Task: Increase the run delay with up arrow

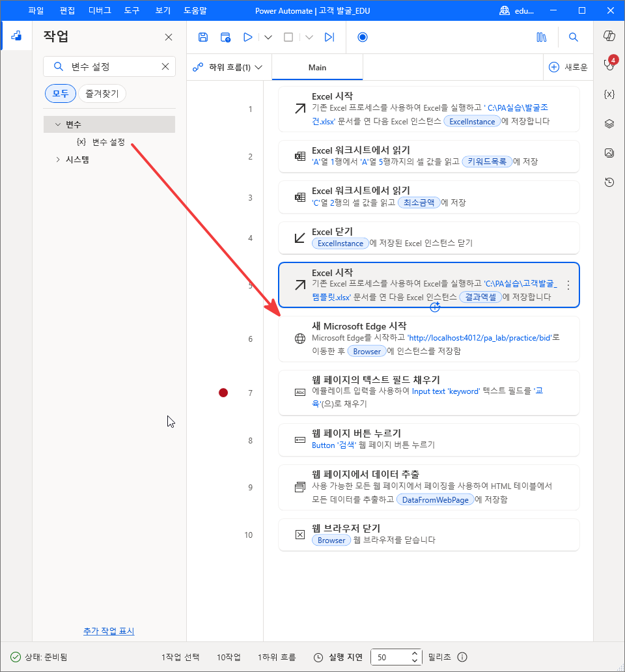Action: 414,654
